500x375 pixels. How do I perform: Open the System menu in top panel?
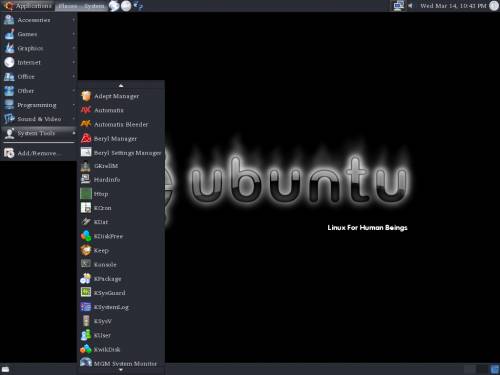coord(94,6)
